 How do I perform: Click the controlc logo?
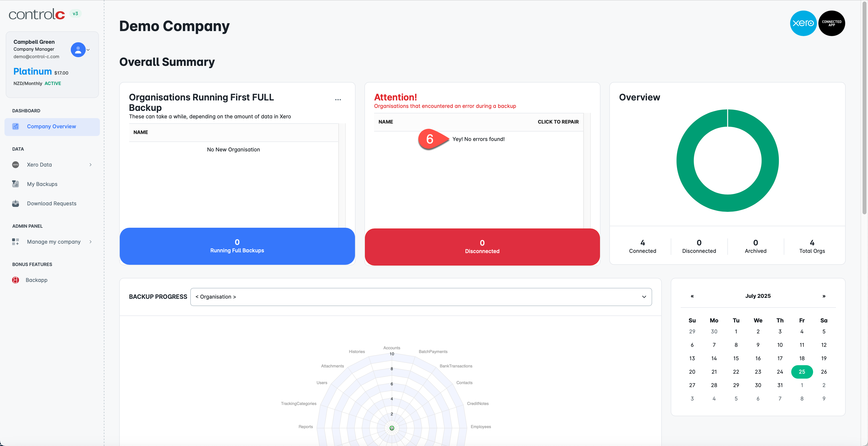point(37,14)
